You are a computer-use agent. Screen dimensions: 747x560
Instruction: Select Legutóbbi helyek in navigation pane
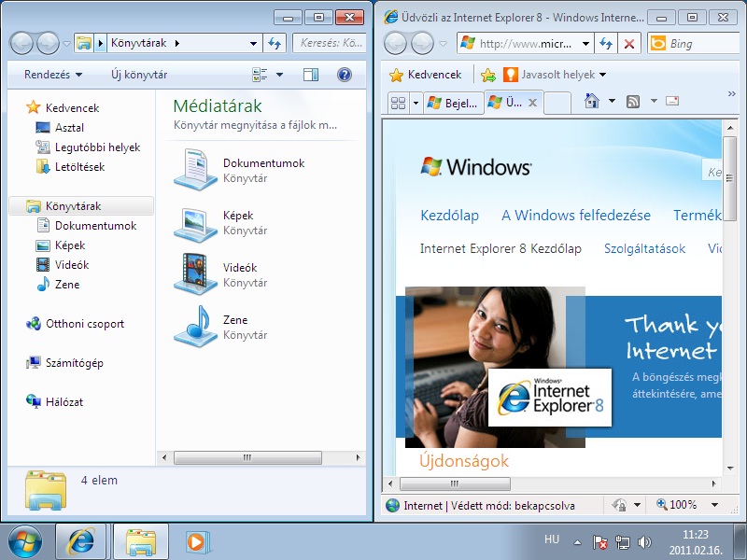coord(97,147)
